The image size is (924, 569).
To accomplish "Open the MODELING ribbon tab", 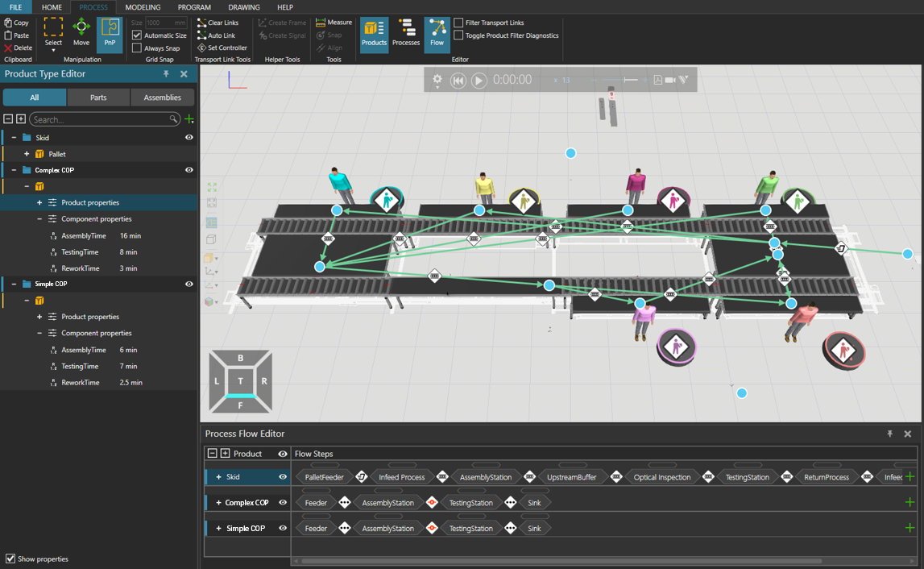I will click(x=143, y=7).
